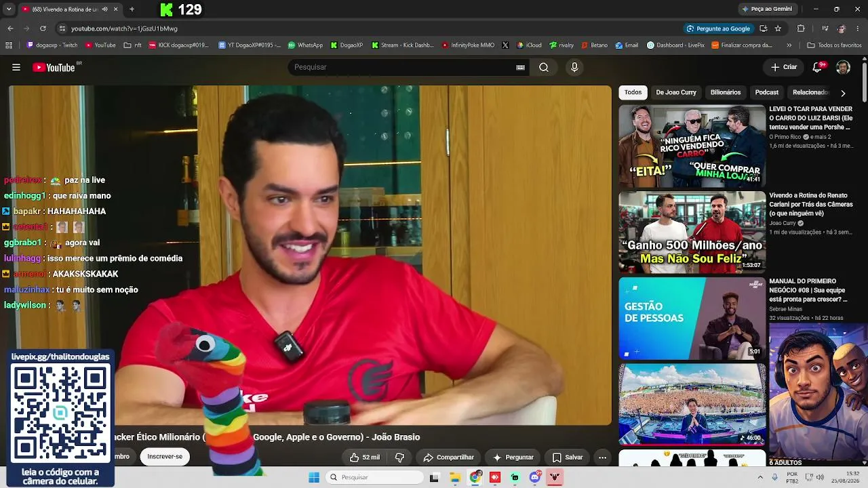This screenshot has height=488, width=868.
Task: Open the Manual do Primeiro Negócio #08 title
Action: 808,290
